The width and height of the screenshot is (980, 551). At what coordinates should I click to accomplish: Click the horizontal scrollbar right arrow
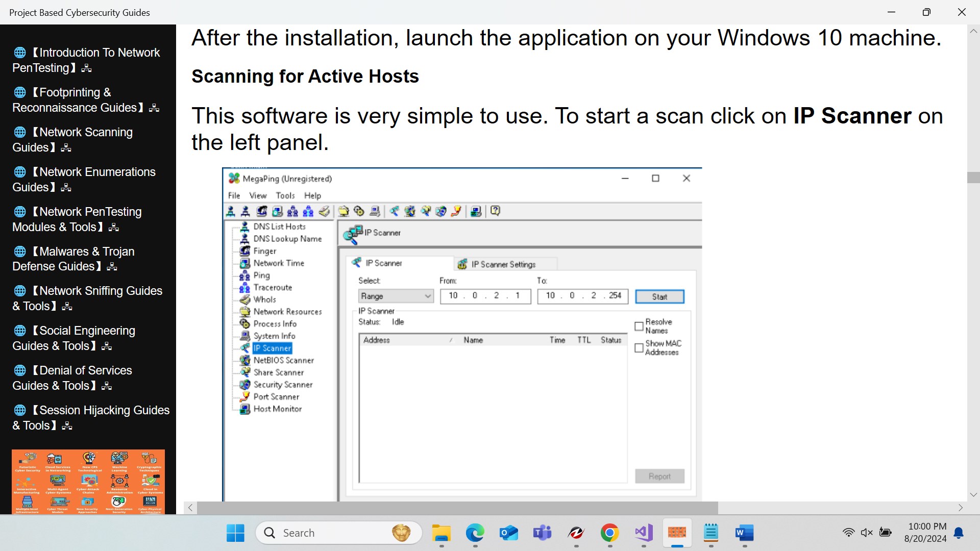coord(960,508)
